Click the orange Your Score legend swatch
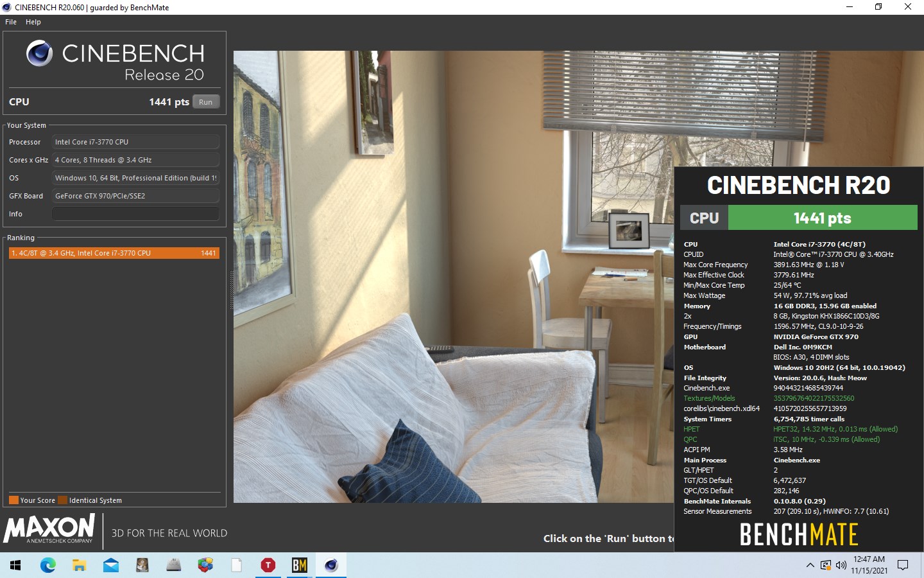The height and width of the screenshot is (578, 924). point(13,500)
